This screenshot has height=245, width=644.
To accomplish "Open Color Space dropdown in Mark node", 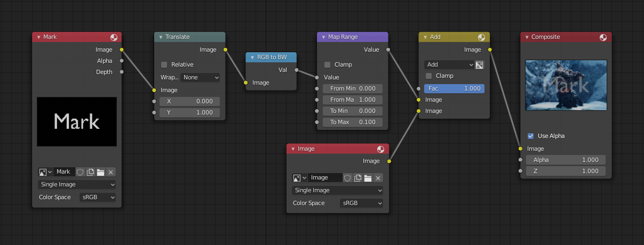I will click(98, 197).
